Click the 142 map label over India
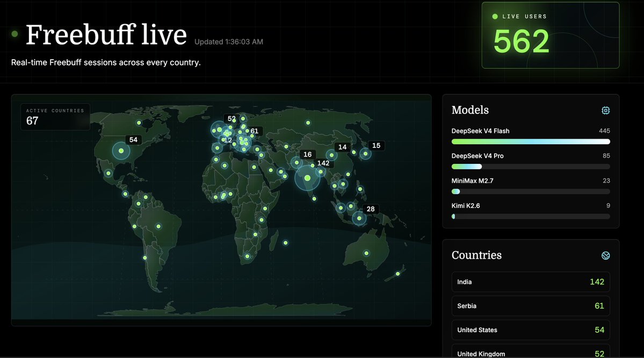 coord(323,163)
